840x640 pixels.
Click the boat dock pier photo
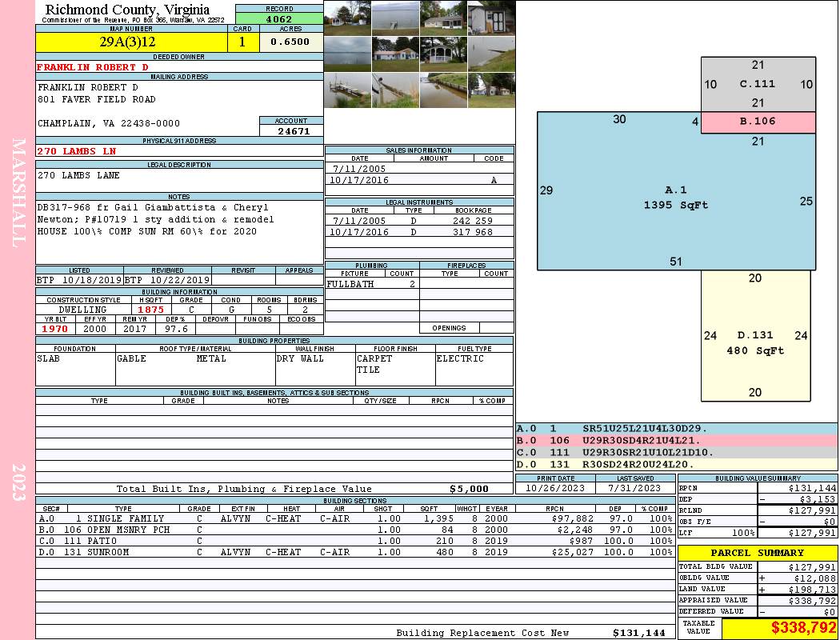346,90
